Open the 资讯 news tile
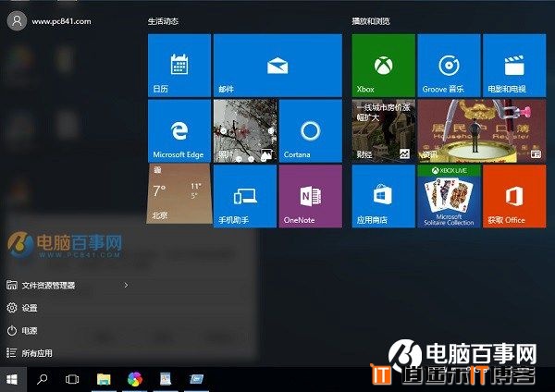Image resolution: width=555 pixels, height=392 pixels. point(482,131)
